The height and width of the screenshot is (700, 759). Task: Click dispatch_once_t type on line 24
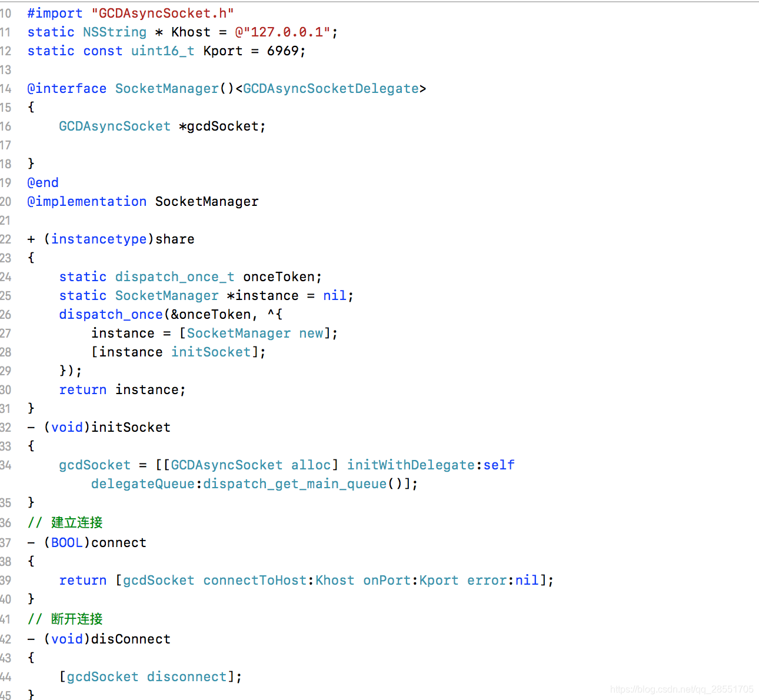[x=175, y=276]
